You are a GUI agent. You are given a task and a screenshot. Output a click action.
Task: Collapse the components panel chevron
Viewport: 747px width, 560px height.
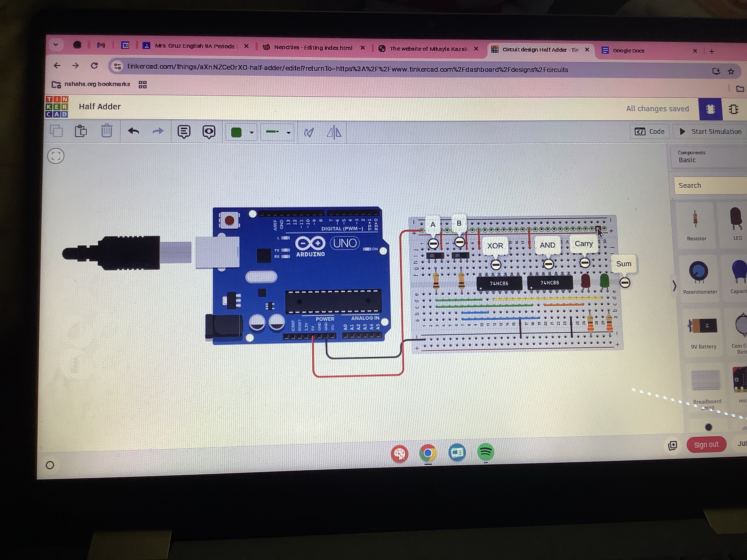click(x=674, y=286)
